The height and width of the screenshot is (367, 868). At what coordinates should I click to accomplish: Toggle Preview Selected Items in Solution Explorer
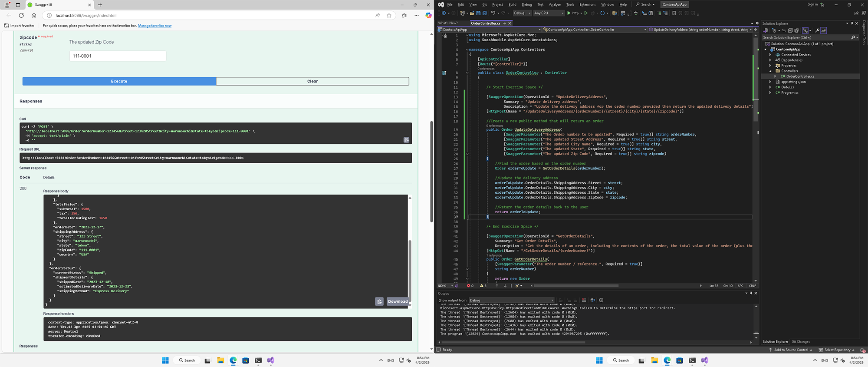click(x=824, y=30)
